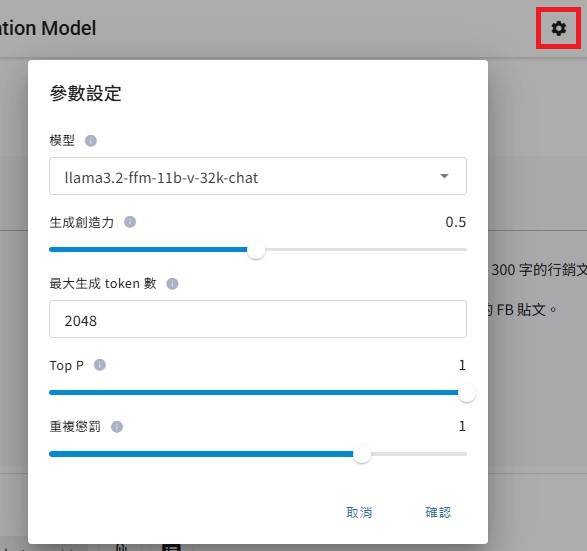587x551 pixels.
Task: Click the Model heading text in header
Action: [69, 28]
